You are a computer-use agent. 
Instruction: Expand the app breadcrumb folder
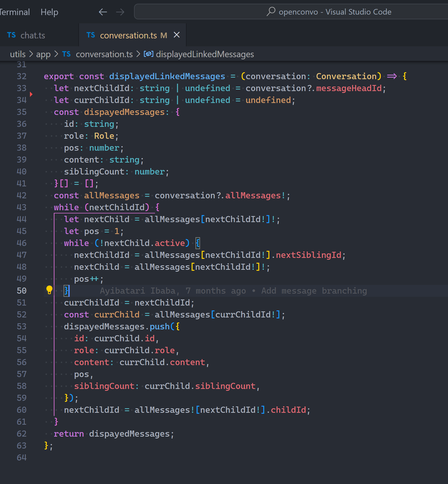coord(43,54)
